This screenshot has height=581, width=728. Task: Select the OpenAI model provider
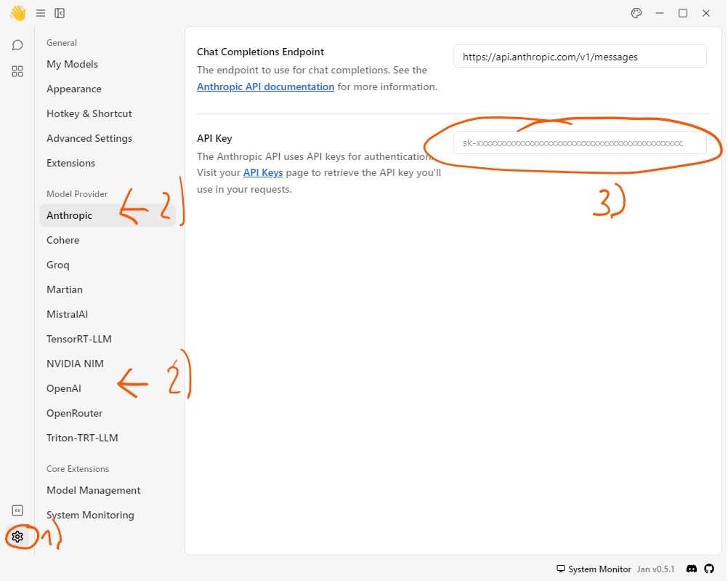coord(64,388)
